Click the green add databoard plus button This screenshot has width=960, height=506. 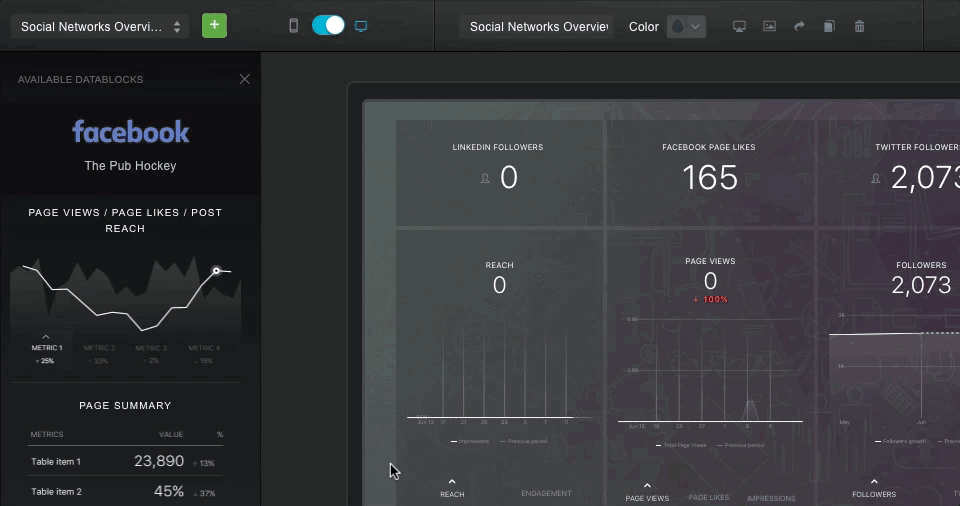pyautogui.click(x=214, y=26)
